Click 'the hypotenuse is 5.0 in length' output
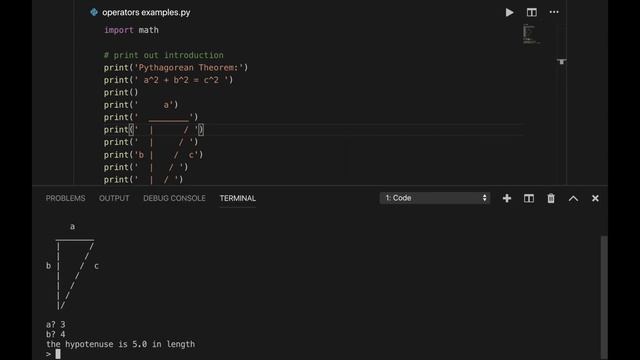The height and width of the screenshot is (360, 640). point(120,344)
